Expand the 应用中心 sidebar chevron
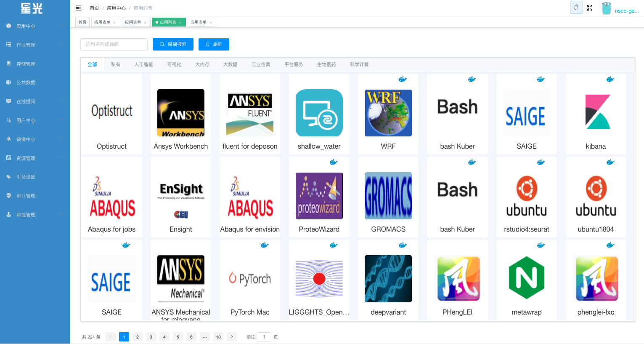Image resolution: width=644 pixels, height=344 pixels. [62, 26]
